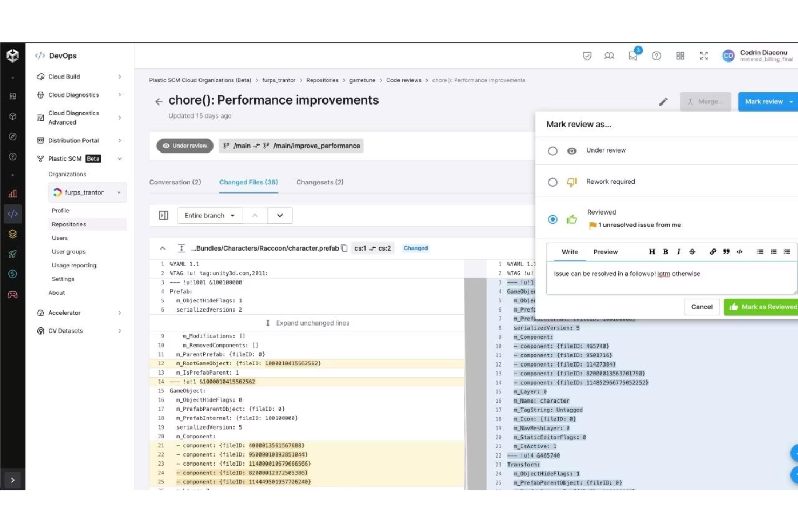Click Expand unchanged lines in diff
This screenshot has width=798, height=532.
(x=307, y=323)
